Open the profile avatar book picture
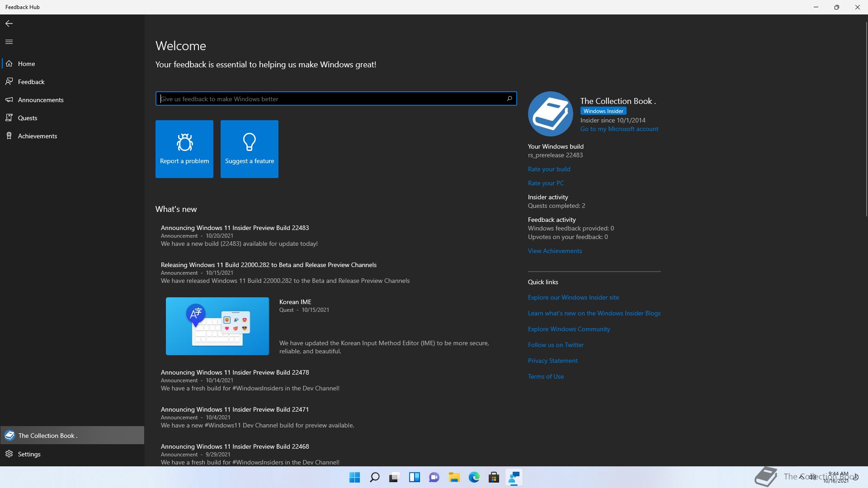The height and width of the screenshot is (488, 868). tap(551, 114)
